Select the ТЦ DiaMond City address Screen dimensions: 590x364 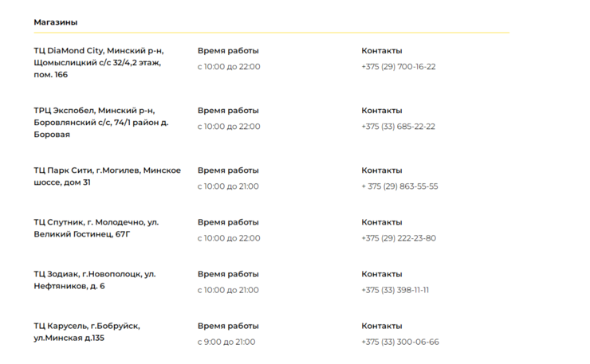point(98,62)
